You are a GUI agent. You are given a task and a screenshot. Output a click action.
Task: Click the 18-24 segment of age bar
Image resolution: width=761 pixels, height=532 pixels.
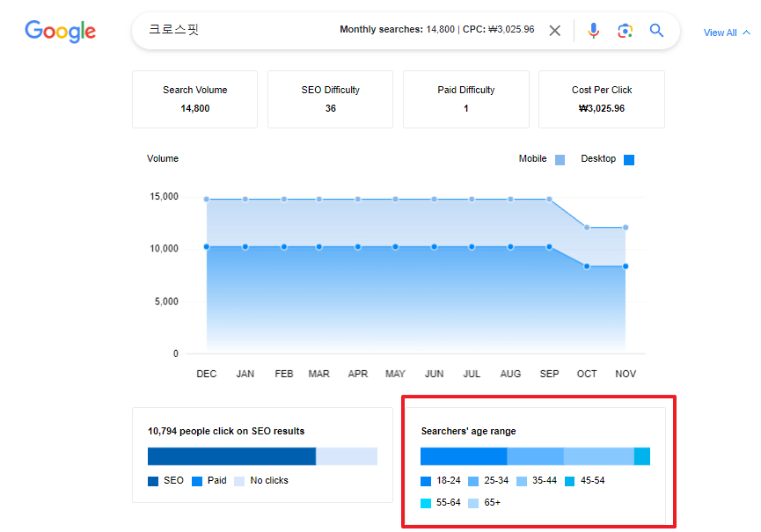click(x=464, y=456)
